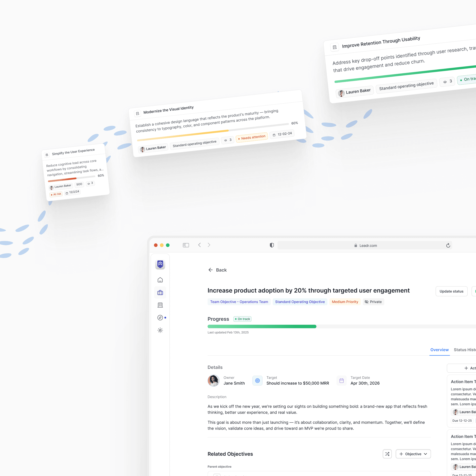476x476 pixels.
Task: Click the green objective progress bar
Action: [x=262, y=326]
